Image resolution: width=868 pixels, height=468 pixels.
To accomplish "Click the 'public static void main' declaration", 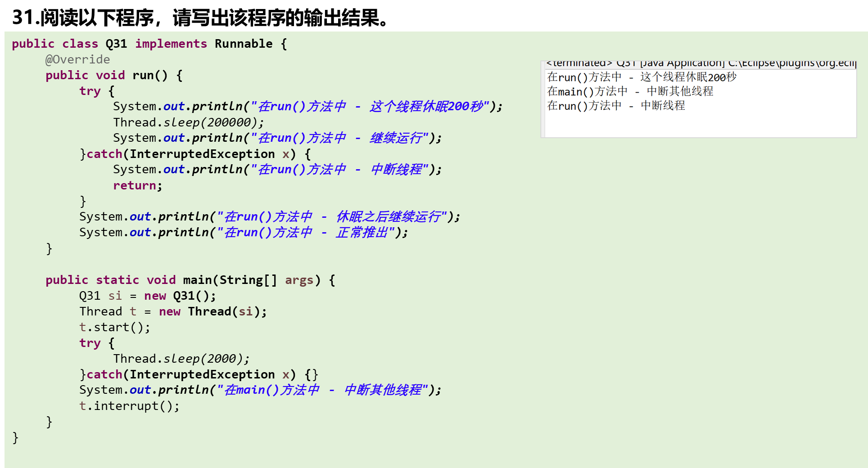I will (190, 280).
